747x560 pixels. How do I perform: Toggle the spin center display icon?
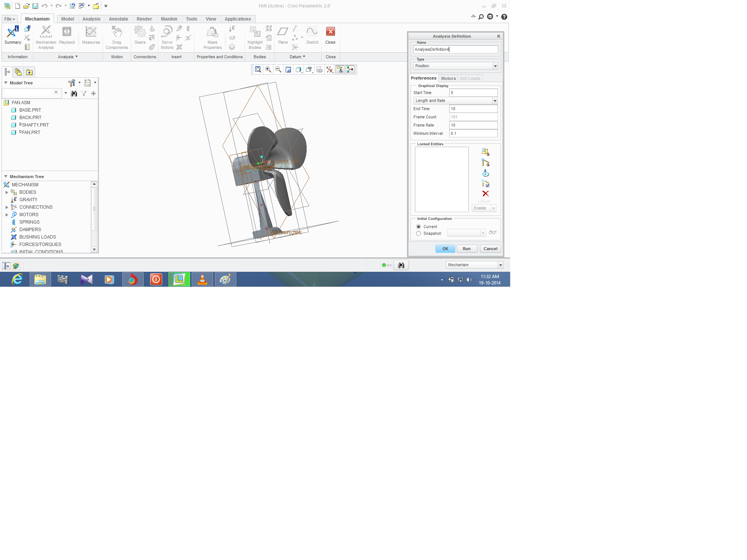coord(350,69)
